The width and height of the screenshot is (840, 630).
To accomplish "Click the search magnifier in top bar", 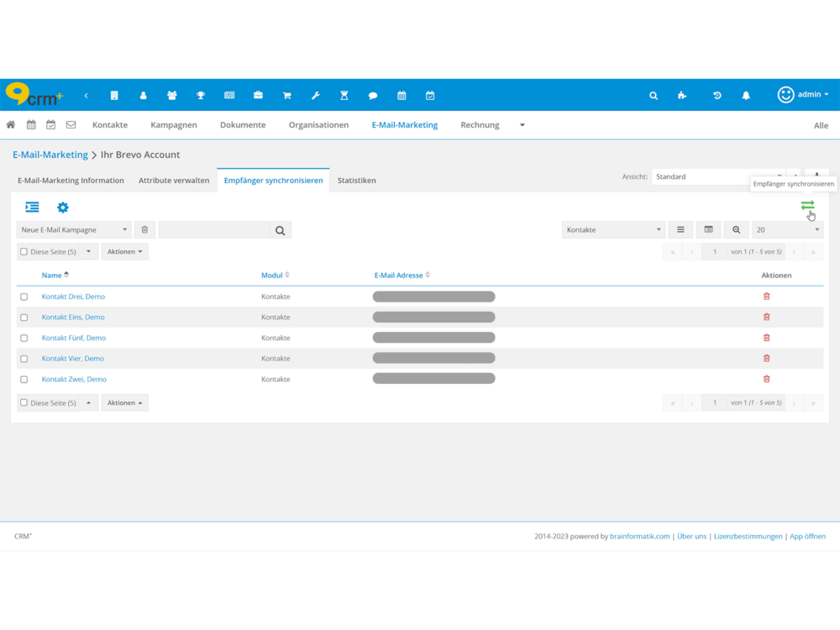I will tap(654, 96).
